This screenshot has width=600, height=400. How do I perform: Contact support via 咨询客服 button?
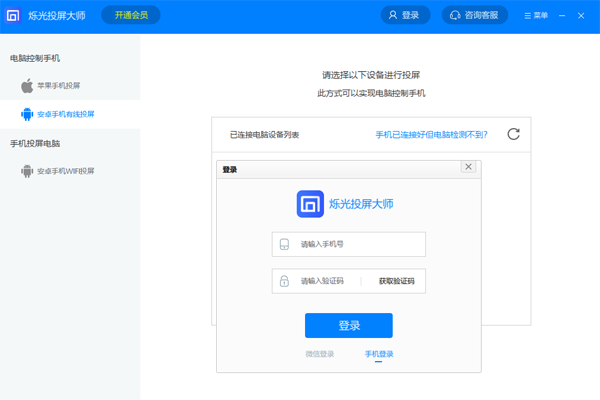coord(475,15)
